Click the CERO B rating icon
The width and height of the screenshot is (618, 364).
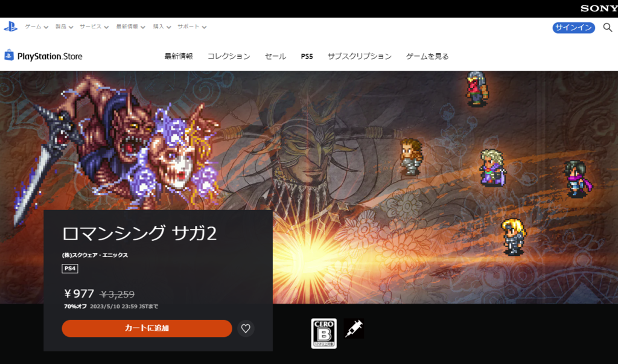coord(323,333)
